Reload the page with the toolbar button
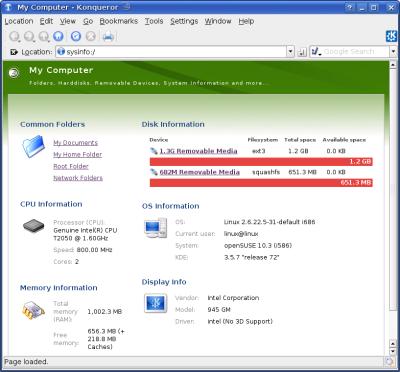400x372 pixels. [x=76, y=36]
